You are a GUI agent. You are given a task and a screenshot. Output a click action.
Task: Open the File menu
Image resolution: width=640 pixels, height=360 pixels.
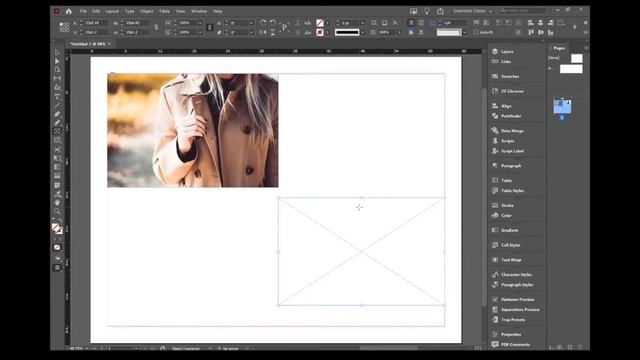(x=83, y=11)
